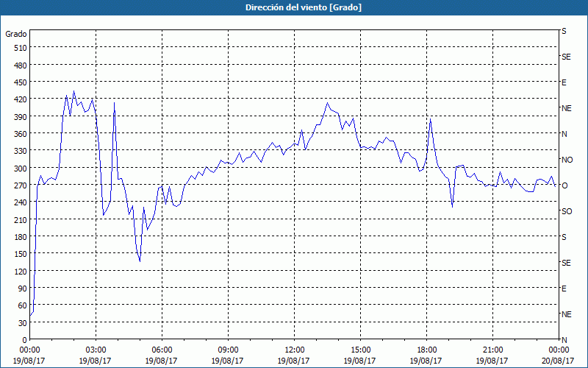Click the 00:00 label above 20/08/17

pyautogui.click(x=559, y=350)
